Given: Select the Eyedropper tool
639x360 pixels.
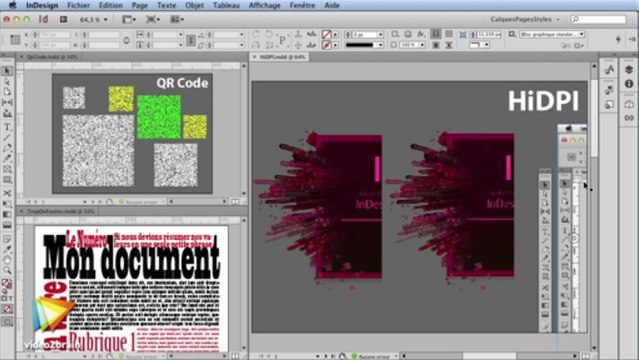Looking at the screenshot, I should click(x=7, y=249).
